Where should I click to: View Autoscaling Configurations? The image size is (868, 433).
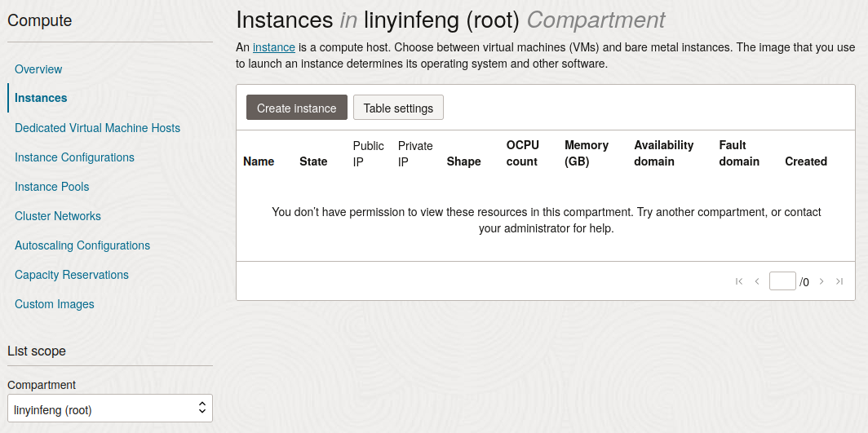(x=82, y=245)
